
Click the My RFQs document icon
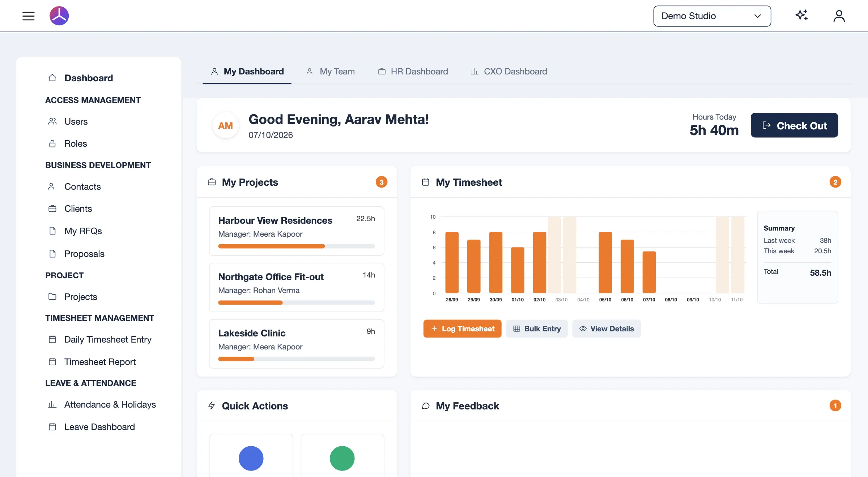[x=52, y=231]
